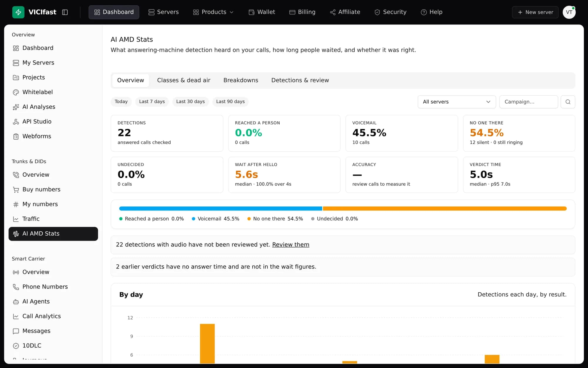Select the Today range filter
588x368 pixels.
click(121, 102)
